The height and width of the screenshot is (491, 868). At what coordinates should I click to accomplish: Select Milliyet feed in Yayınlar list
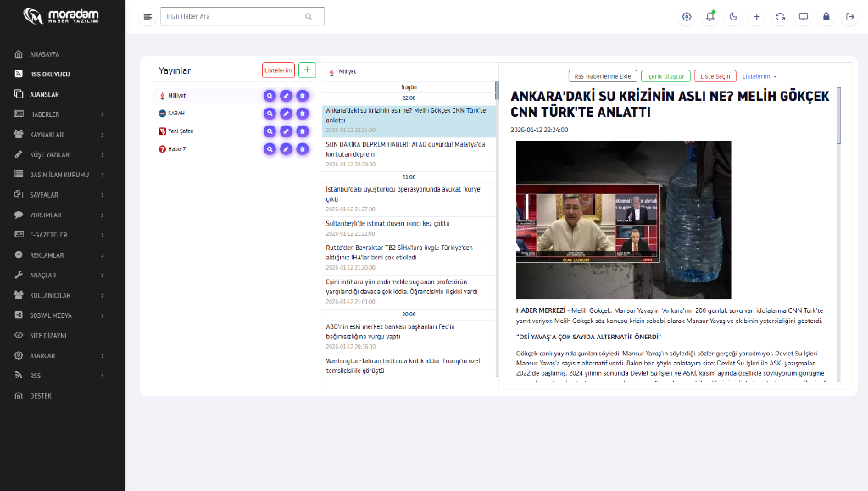(x=176, y=96)
